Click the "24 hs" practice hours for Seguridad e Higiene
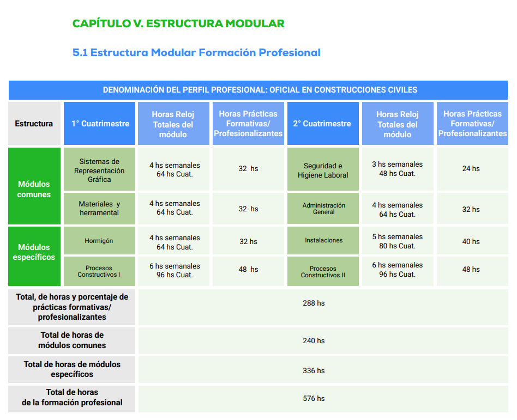The width and height of the screenshot is (517, 420). tap(471, 168)
